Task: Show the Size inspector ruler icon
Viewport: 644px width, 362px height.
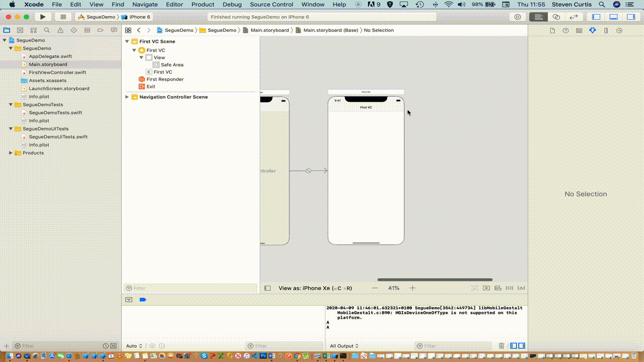Action: [606, 31]
